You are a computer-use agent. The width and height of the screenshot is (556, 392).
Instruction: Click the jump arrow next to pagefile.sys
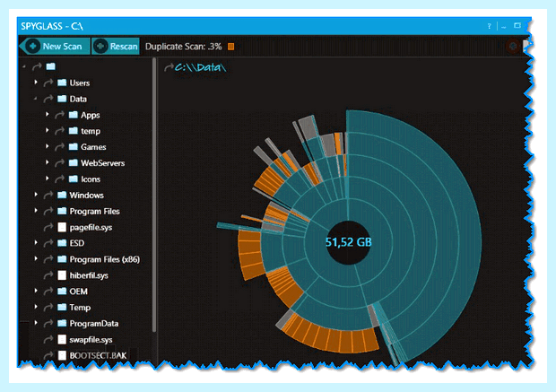[x=48, y=227]
